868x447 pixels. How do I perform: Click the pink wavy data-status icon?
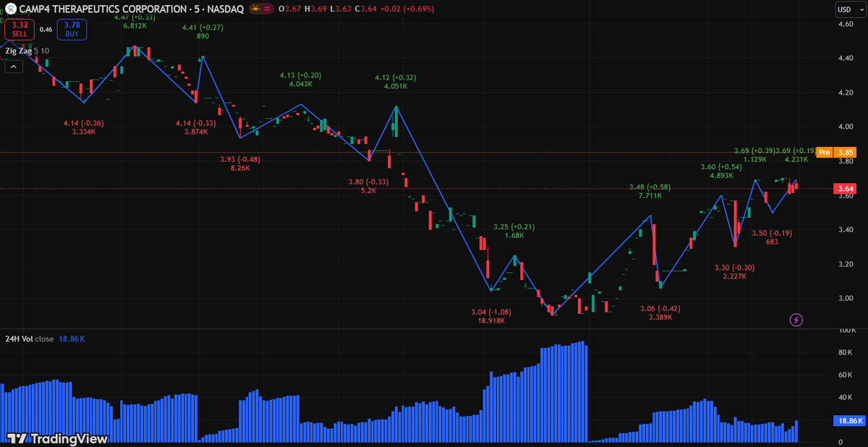[268, 9]
